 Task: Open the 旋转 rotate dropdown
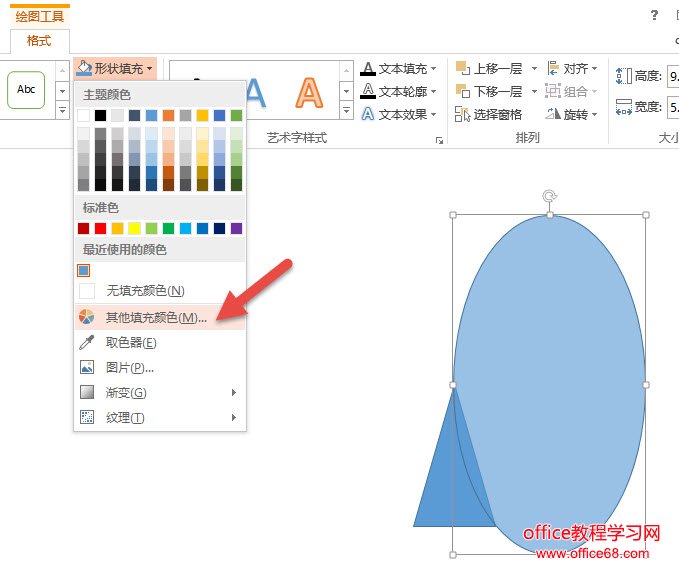point(572,114)
